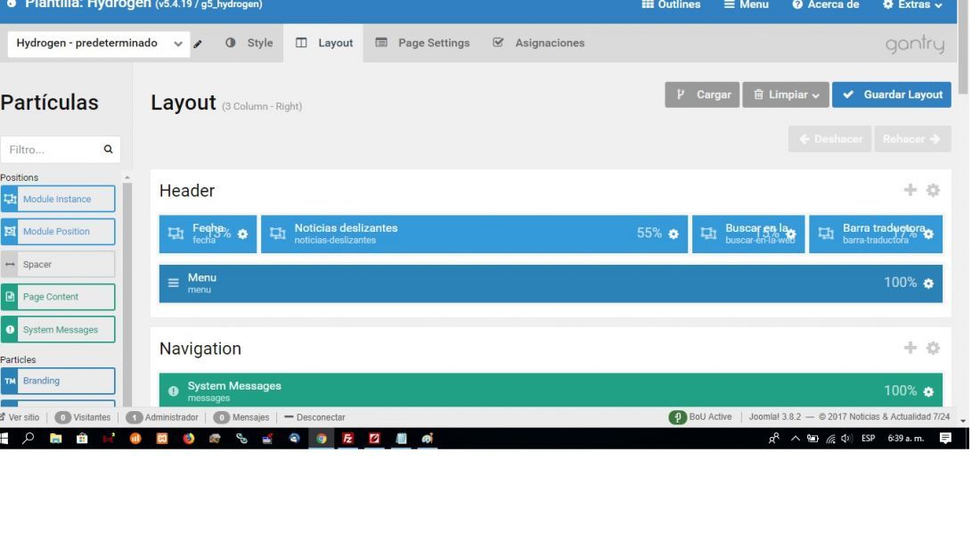This screenshot has height=551, width=980.
Task: Open Acerca de in top bar
Action: pos(825,5)
